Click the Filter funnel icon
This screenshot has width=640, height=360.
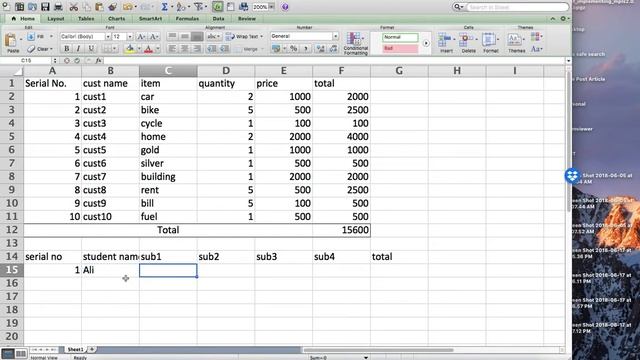pyautogui.click(x=198, y=7)
